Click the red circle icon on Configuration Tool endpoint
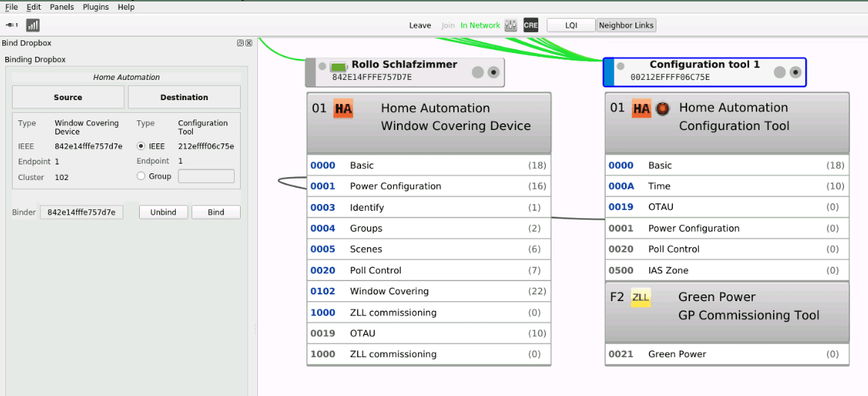This screenshot has height=396, width=868. coord(662,109)
